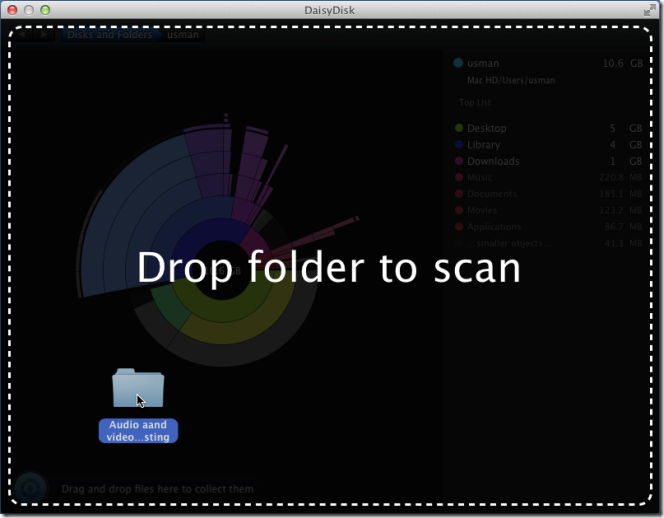Image resolution: width=664 pixels, height=518 pixels.
Task: Click Drag and drop files here text
Action: (158, 489)
